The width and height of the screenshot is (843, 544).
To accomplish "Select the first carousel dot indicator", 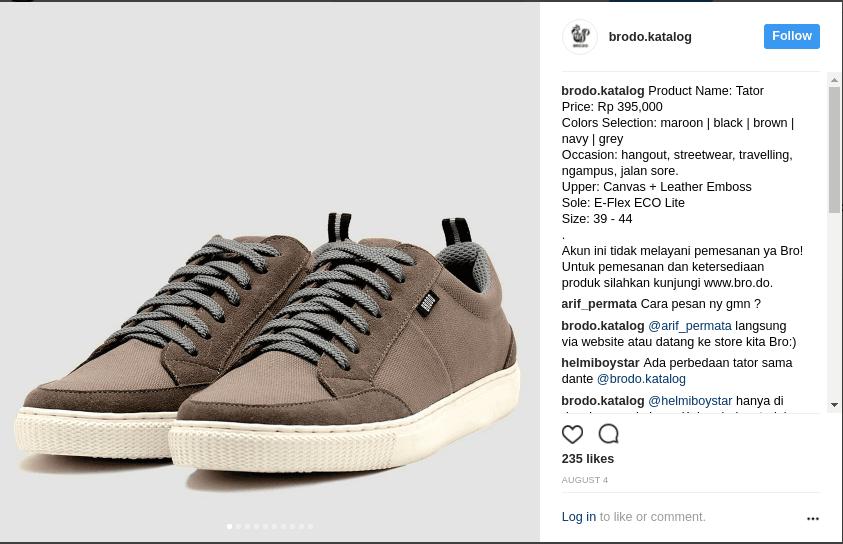I will (230, 526).
